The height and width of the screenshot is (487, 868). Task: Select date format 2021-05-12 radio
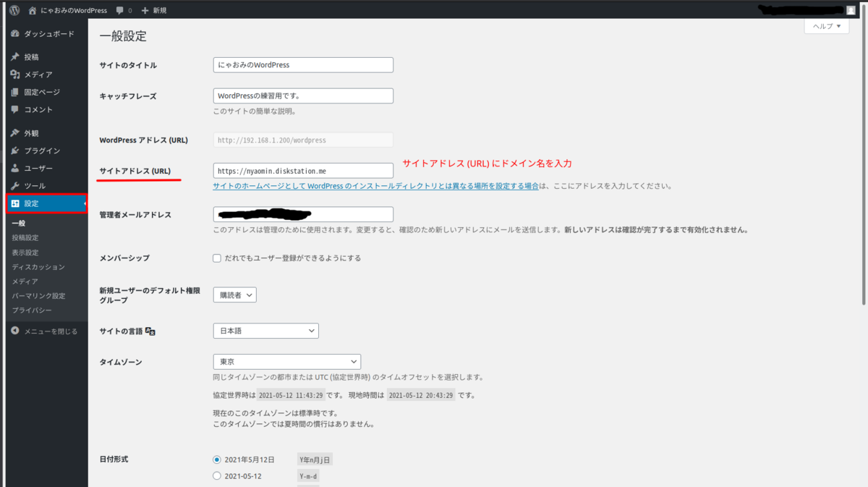[217, 476]
